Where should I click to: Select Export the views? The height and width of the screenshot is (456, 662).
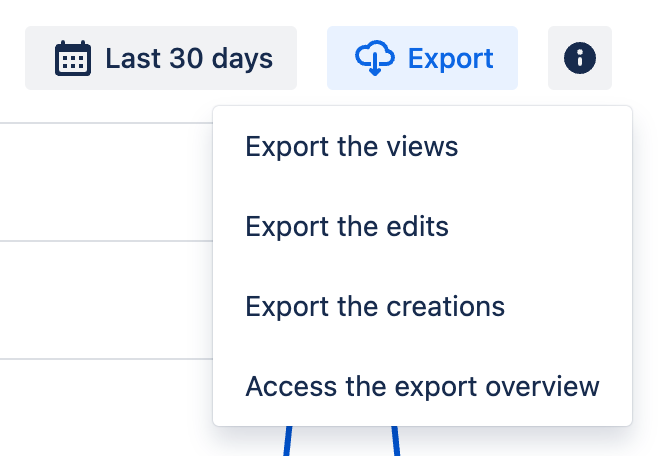click(x=351, y=147)
